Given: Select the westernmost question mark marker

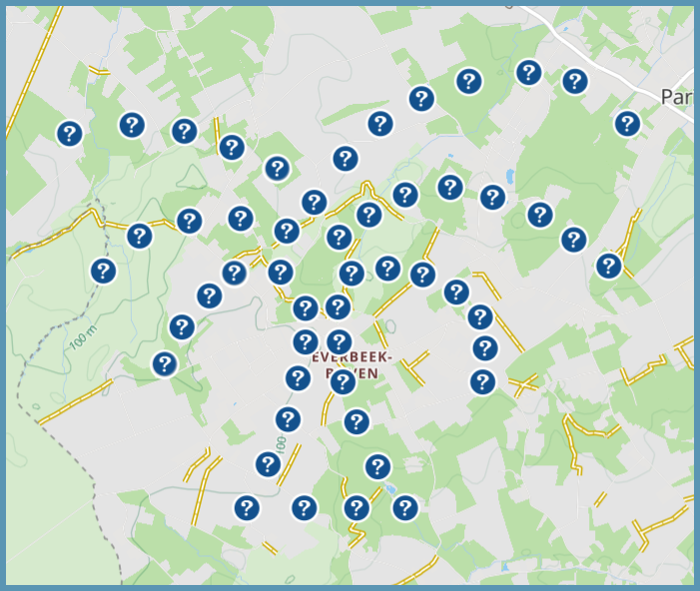Looking at the screenshot, I should point(68,133).
